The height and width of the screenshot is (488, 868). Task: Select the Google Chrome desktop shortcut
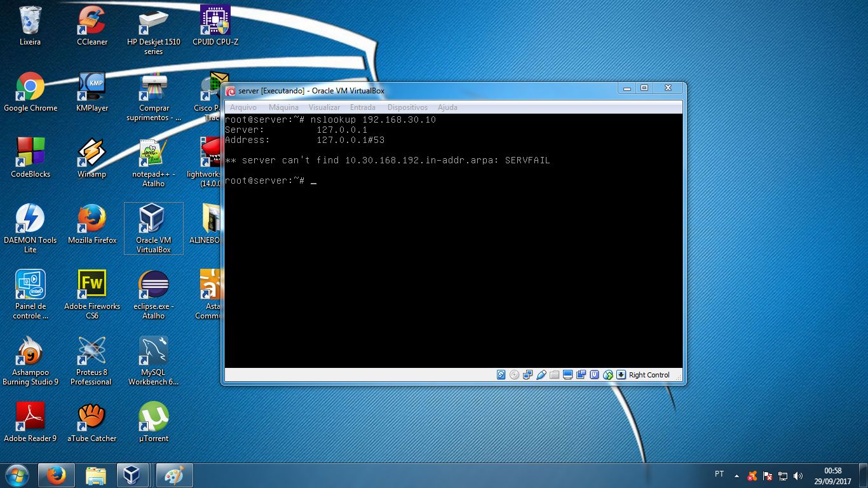[30, 92]
